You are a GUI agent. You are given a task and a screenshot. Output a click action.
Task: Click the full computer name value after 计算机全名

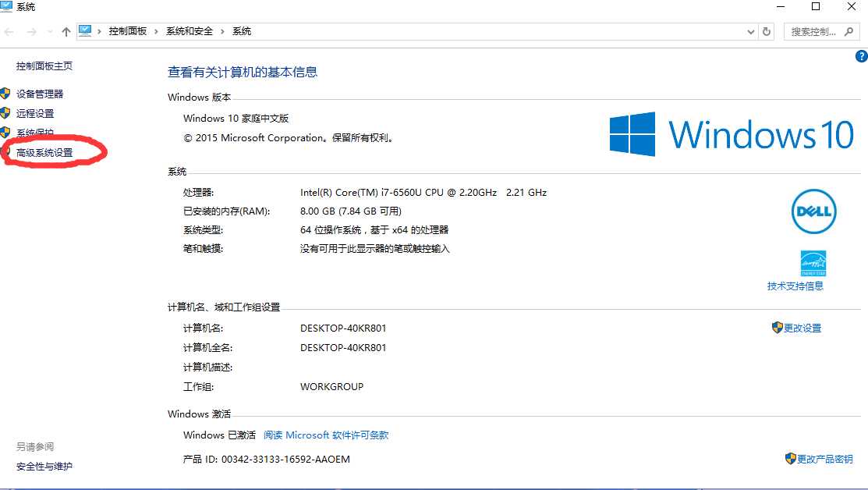point(343,347)
